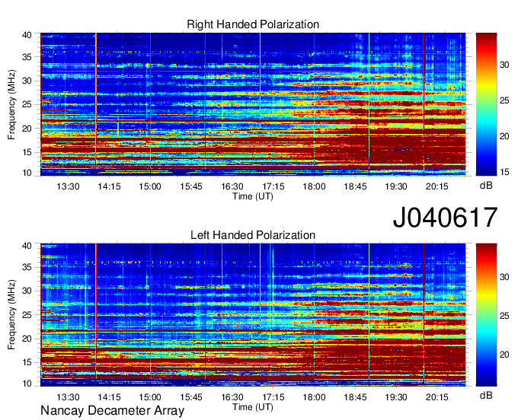Click the bottom plot's dB color bar
The height and width of the screenshot is (420, 518).
tap(486, 315)
